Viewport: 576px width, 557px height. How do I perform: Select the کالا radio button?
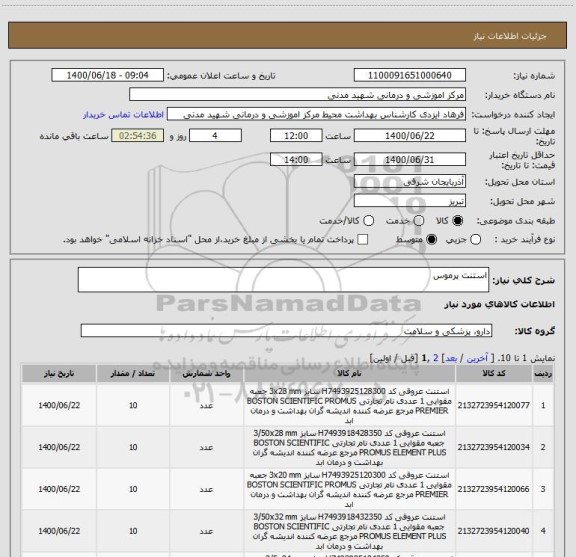458,220
